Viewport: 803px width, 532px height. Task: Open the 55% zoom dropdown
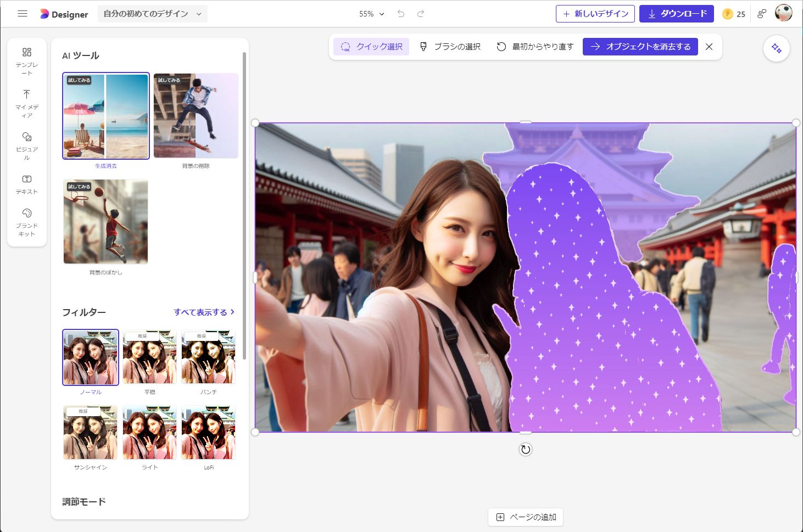click(371, 14)
